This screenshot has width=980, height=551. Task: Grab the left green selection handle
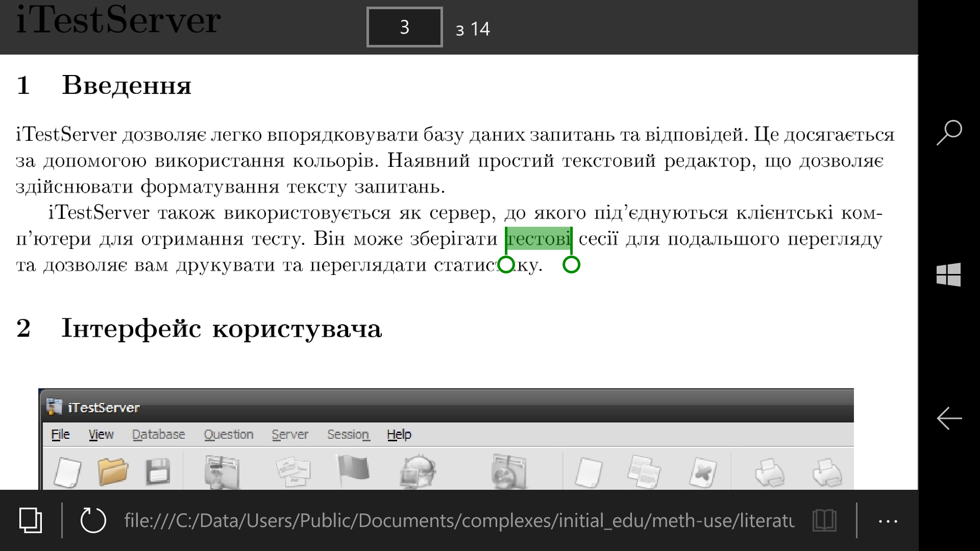(506, 265)
